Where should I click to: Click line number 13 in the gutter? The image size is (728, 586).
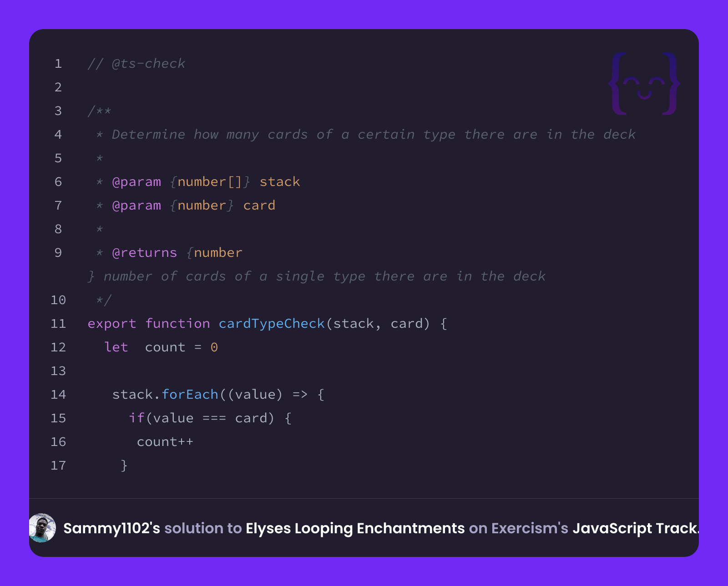point(58,371)
